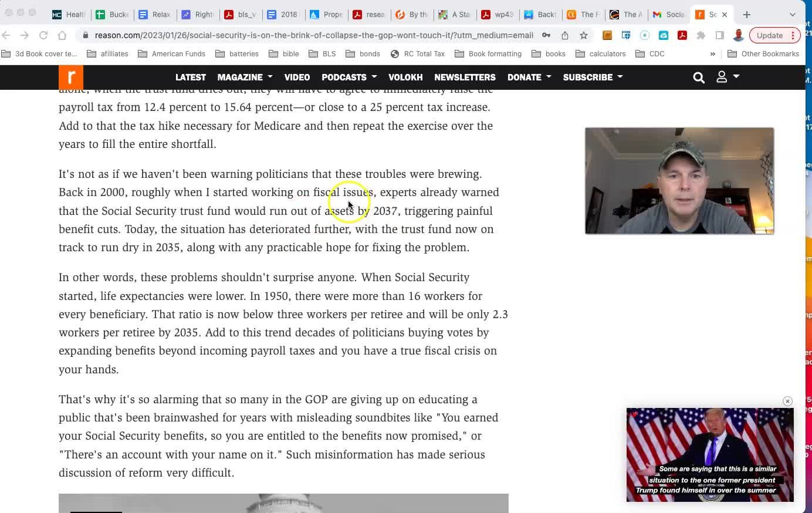The height and width of the screenshot is (513, 812).
Task: Reload the page
Action: 43,35
